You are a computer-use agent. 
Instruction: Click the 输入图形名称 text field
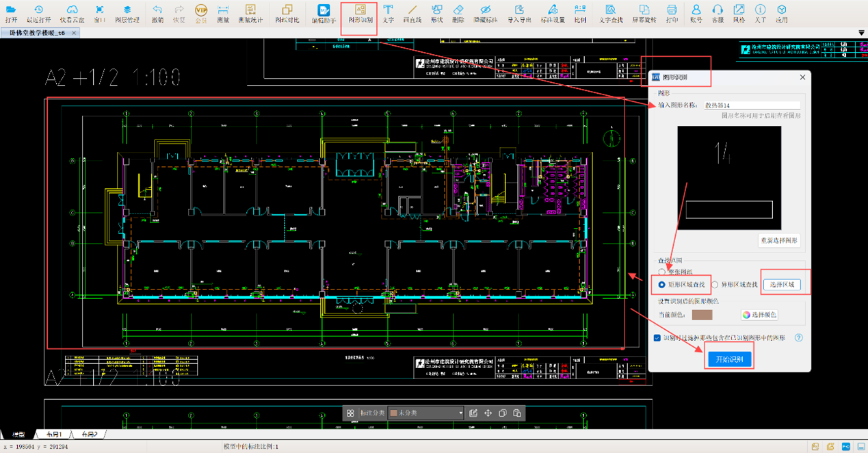click(752, 105)
